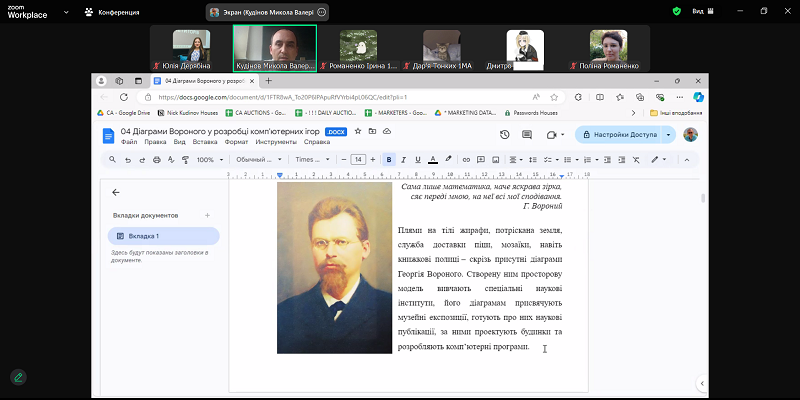Open the editing mode pencil dropdown
800x400 pixels.
coord(659,160)
